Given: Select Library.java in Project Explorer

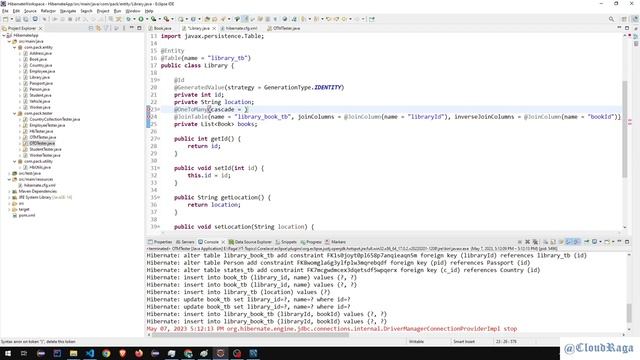Looking at the screenshot, I should [39, 78].
